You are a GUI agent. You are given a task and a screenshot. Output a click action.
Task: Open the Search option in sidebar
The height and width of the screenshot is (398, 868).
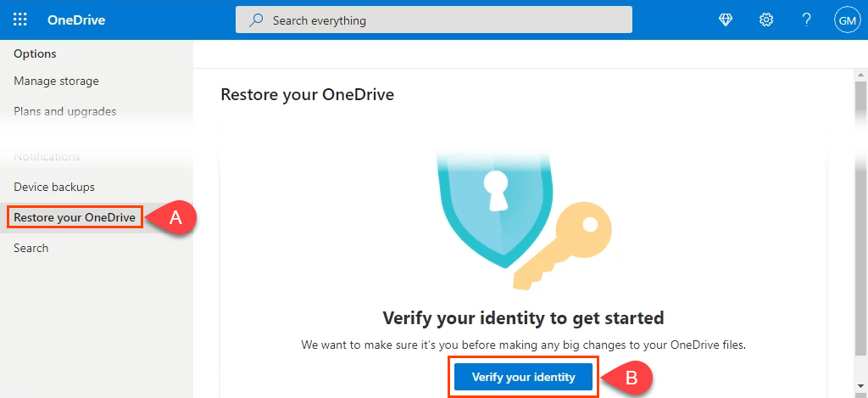tap(31, 248)
